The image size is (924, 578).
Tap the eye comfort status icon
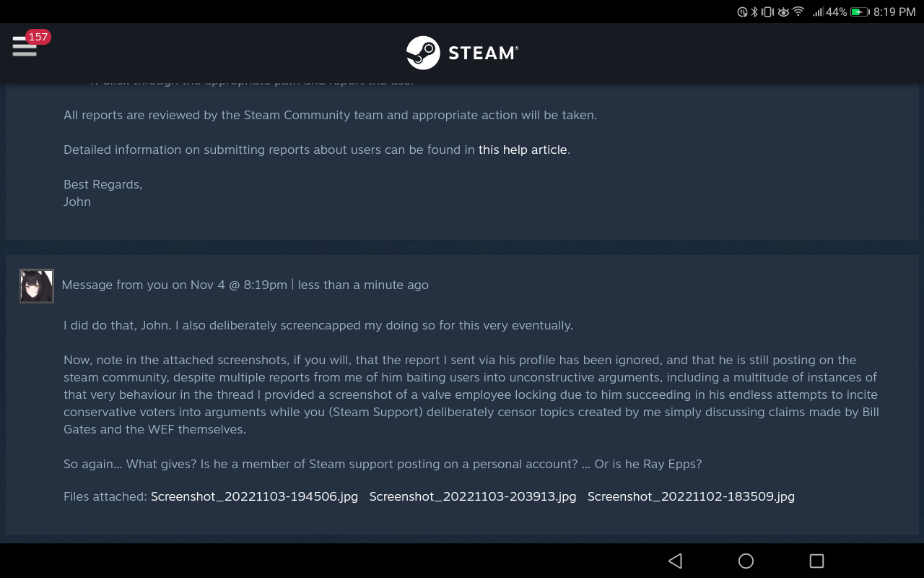point(783,12)
